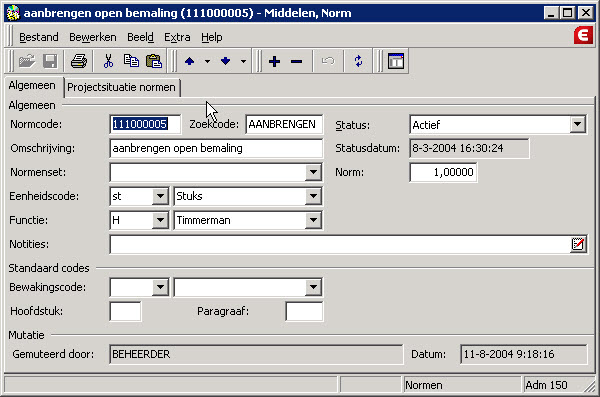Viewport: 600px width, 397px height.
Task: Go to previous record with up arrow
Action: click(189, 61)
